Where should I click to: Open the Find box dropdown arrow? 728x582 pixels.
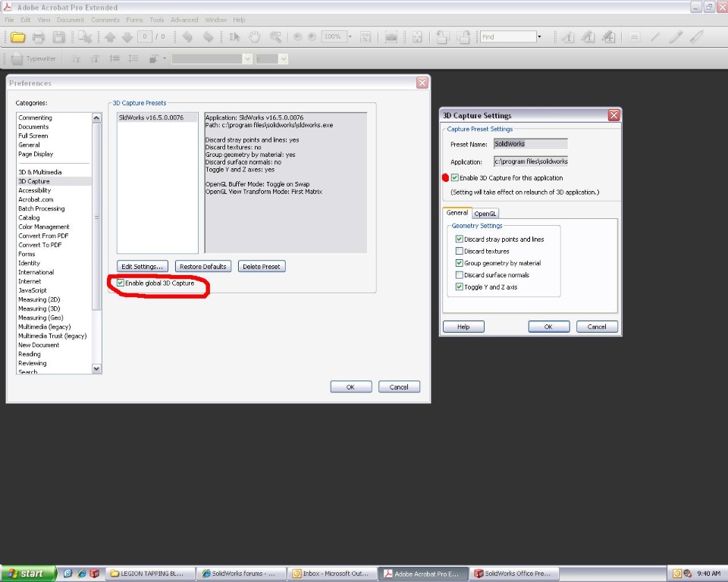coord(539,36)
